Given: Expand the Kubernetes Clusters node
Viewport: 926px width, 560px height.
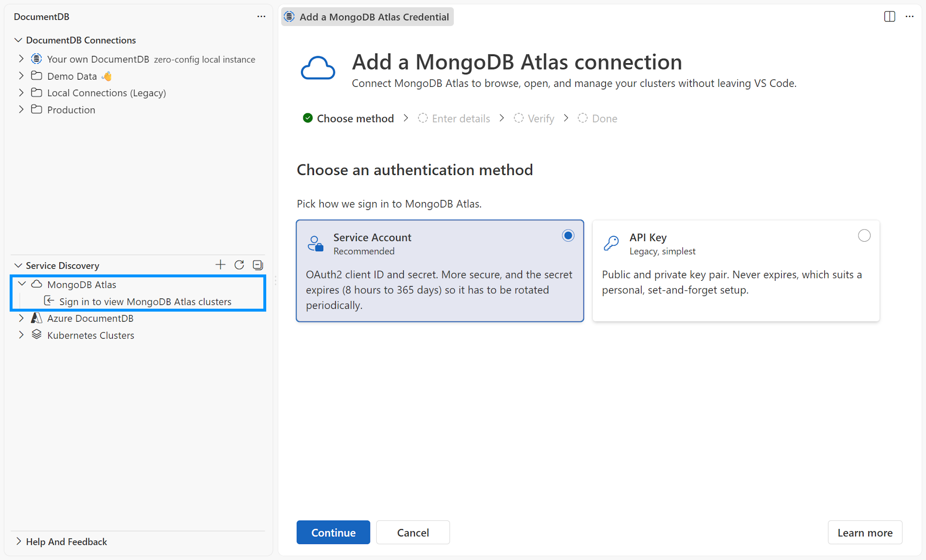Looking at the screenshot, I should [21, 335].
